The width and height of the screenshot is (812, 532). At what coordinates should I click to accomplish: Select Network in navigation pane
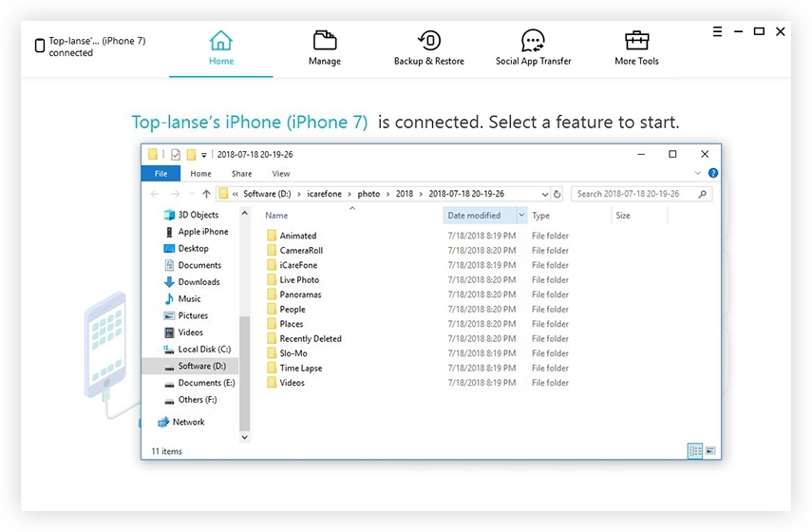pos(181,422)
